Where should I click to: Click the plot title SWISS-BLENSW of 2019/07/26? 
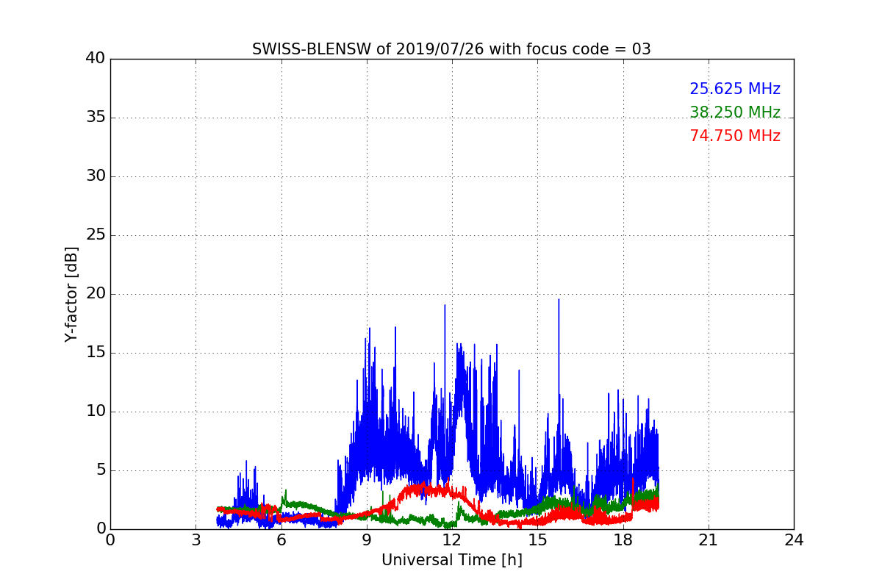[x=451, y=49]
